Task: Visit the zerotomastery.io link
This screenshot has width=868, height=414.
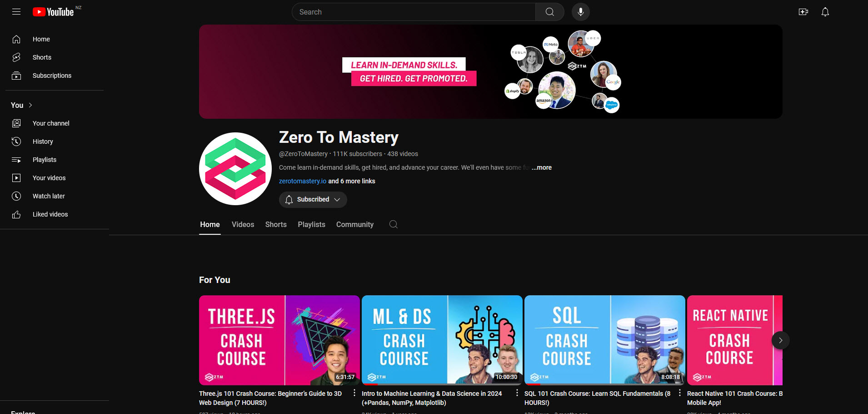Action: tap(303, 181)
